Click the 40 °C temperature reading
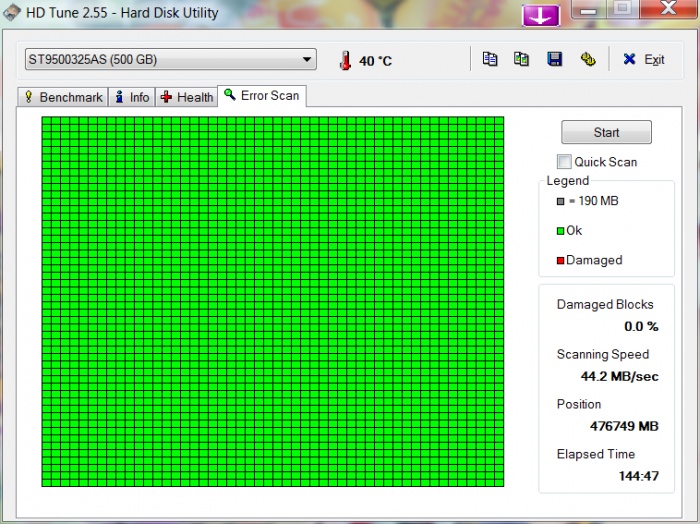This screenshot has height=524, width=700. [x=375, y=61]
